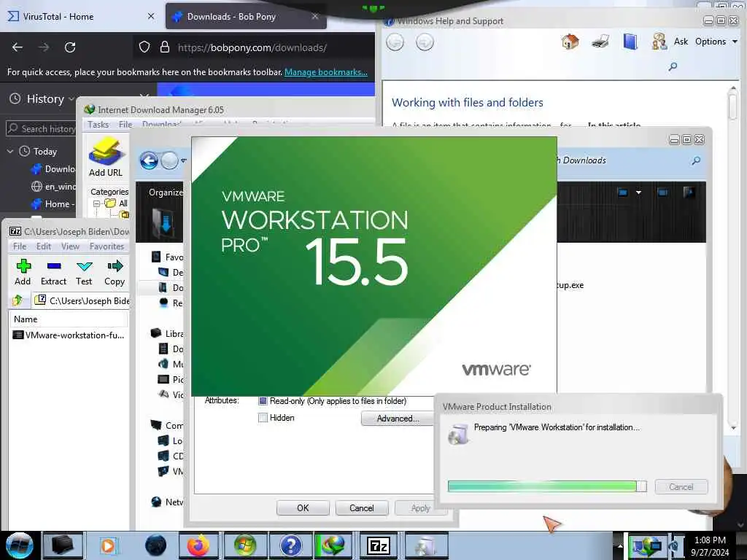Click the 7-Zip path address field

pyautogui.click(x=80, y=300)
